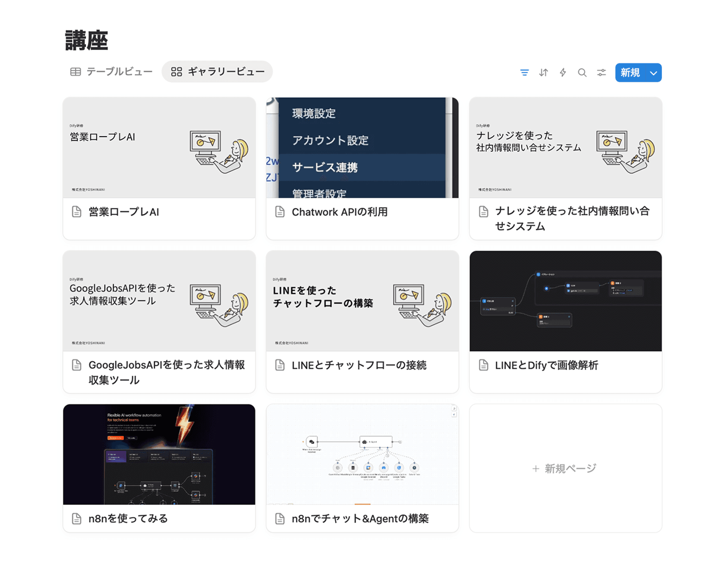Open the sort options icon
728x561 pixels.
[x=544, y=73]
